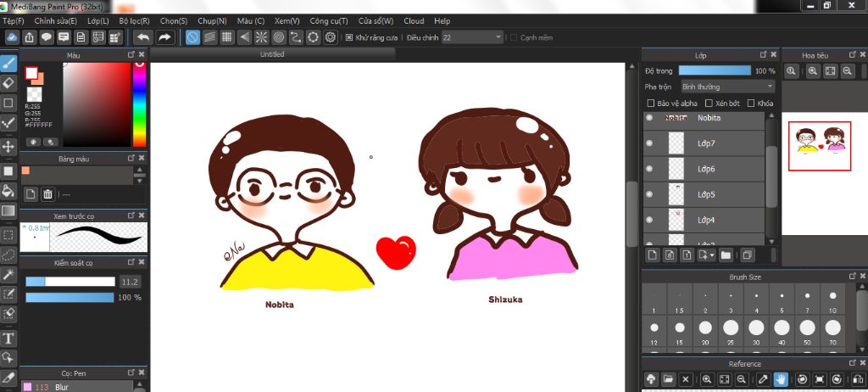
Task: Select the Blur brush in Cọ list
Action: 77,387
